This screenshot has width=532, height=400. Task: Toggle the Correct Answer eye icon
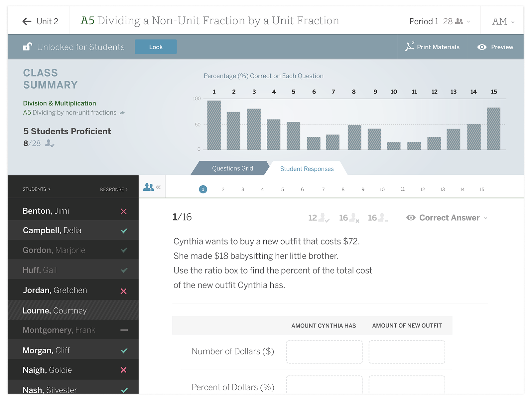(x=411, y=218)
